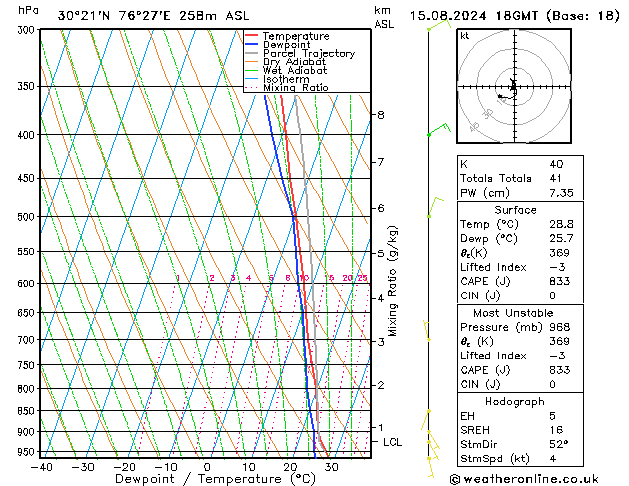
Task: Click the wind barb at 300 hPa
Action: coord(439,24)
